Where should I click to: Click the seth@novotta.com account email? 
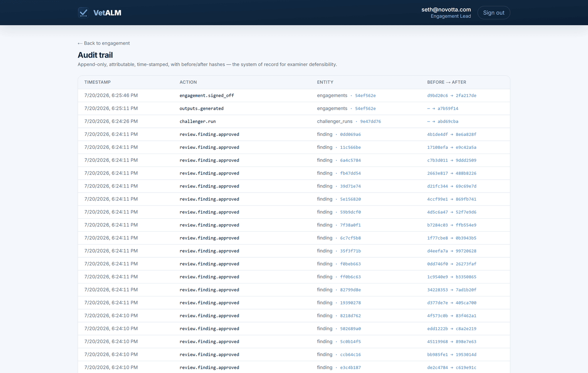pyautogui.click(x=446, y=10)
